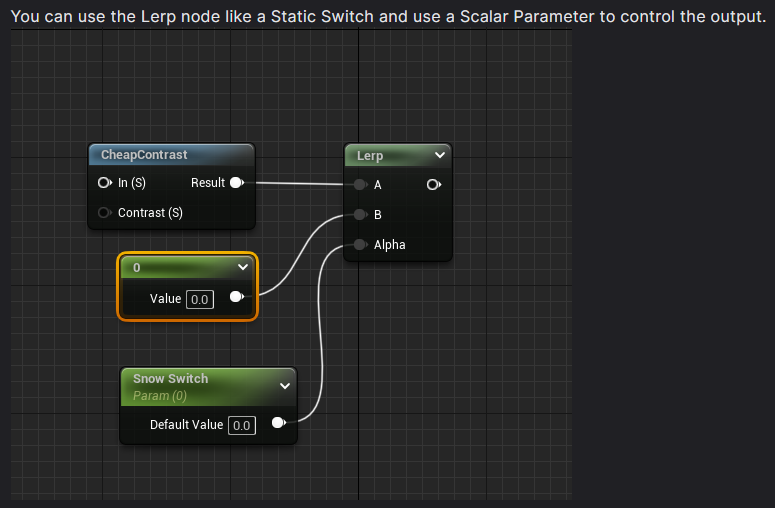Click the Lerp node output pin
This screenshot has height=508, width=775.
pyautogui.click(x=434, y=185)
